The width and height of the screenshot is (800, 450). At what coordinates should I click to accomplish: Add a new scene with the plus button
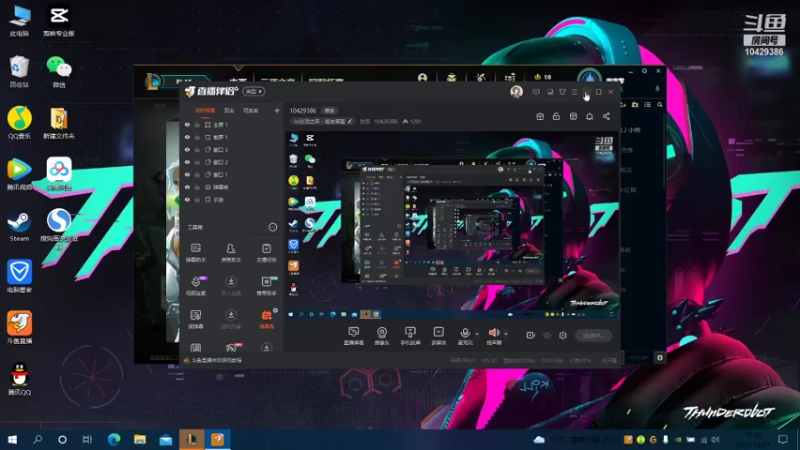coord(277,110)
